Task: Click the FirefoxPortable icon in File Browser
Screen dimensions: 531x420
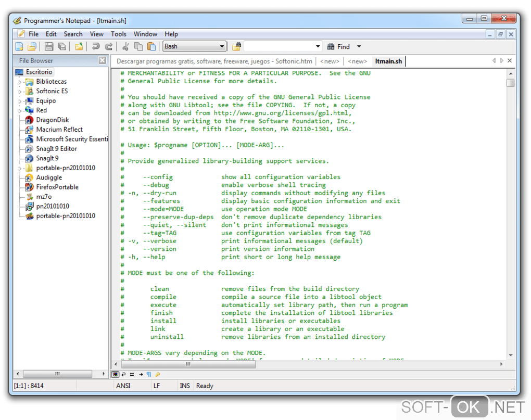Action: coord(30,187)
